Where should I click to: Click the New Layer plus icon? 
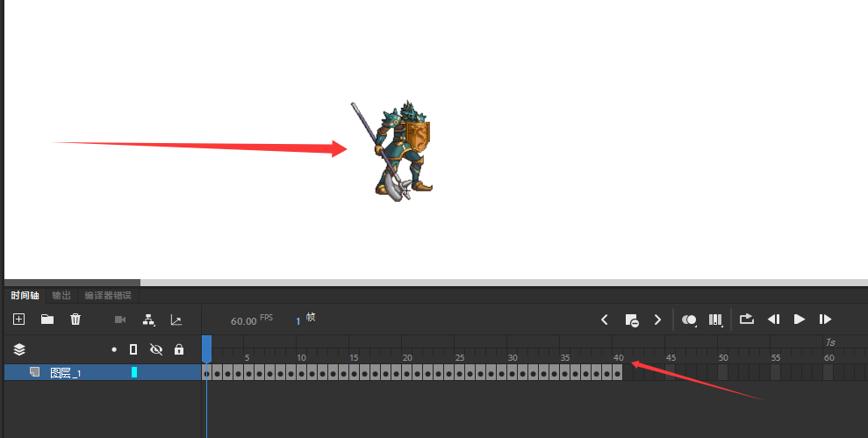(18, 319)
